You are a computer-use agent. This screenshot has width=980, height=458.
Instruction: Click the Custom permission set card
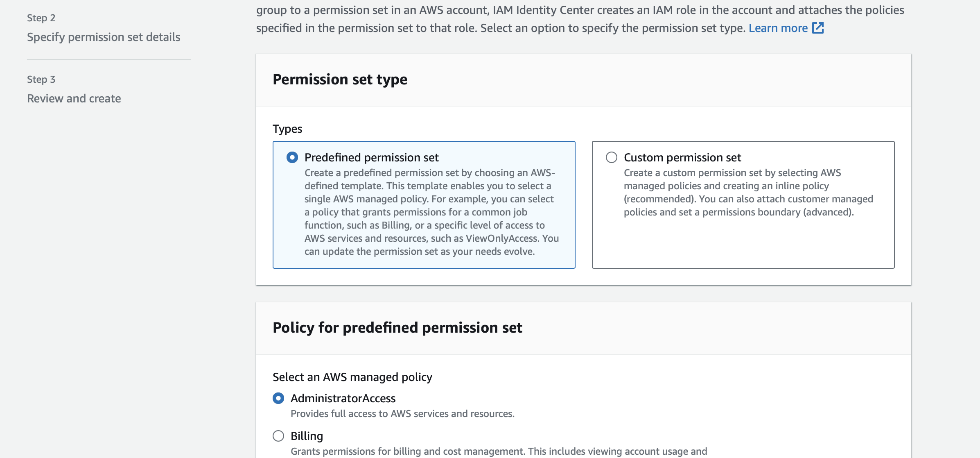[x=743, y=205]
